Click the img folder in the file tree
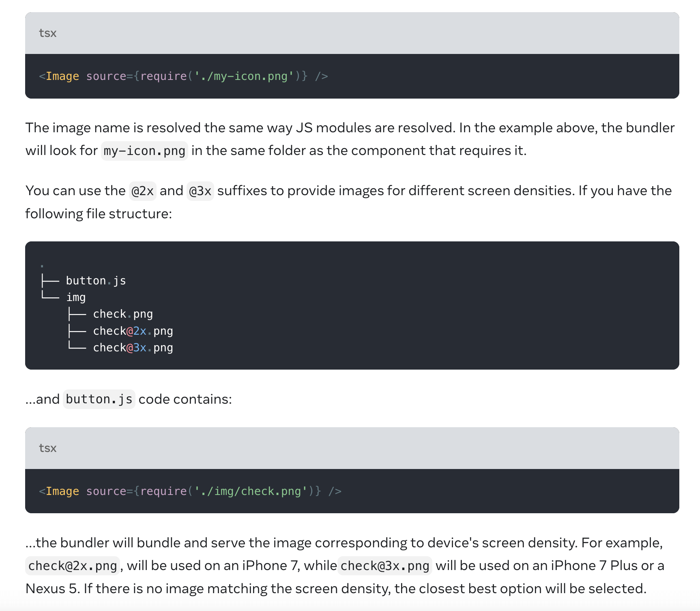 click(x=76, y=297)
